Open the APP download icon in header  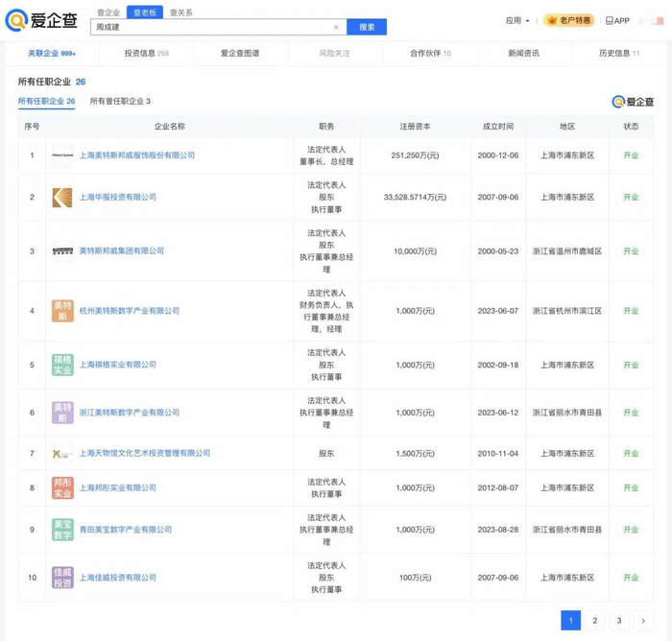[617, 20]
